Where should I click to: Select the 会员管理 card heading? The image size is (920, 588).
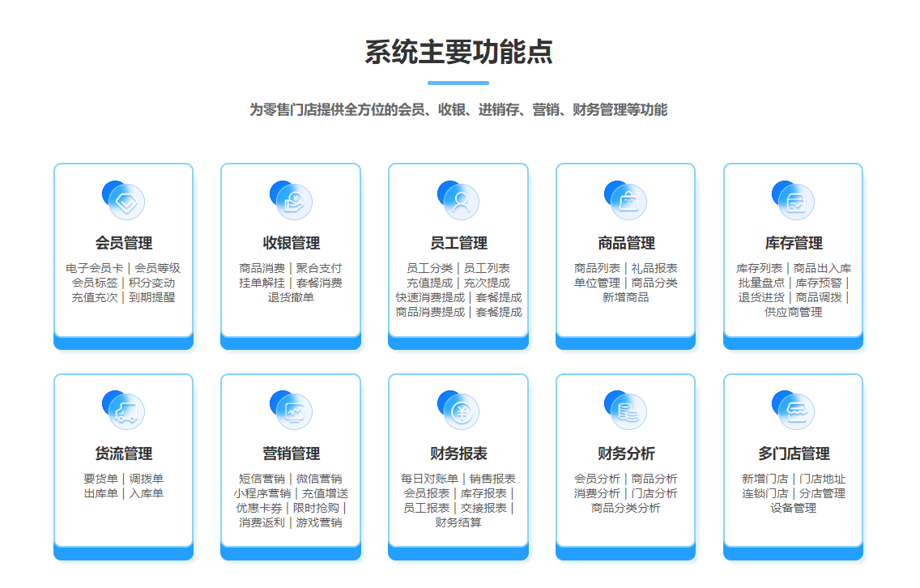point(123,243)
